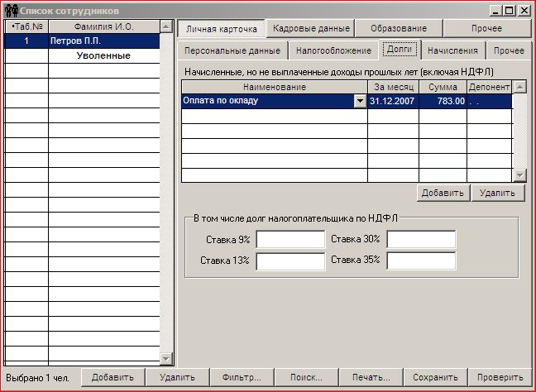This screenshot has width=536, height=392.
Task: Open the Фильтр... dialog
Action: (242, 377)
